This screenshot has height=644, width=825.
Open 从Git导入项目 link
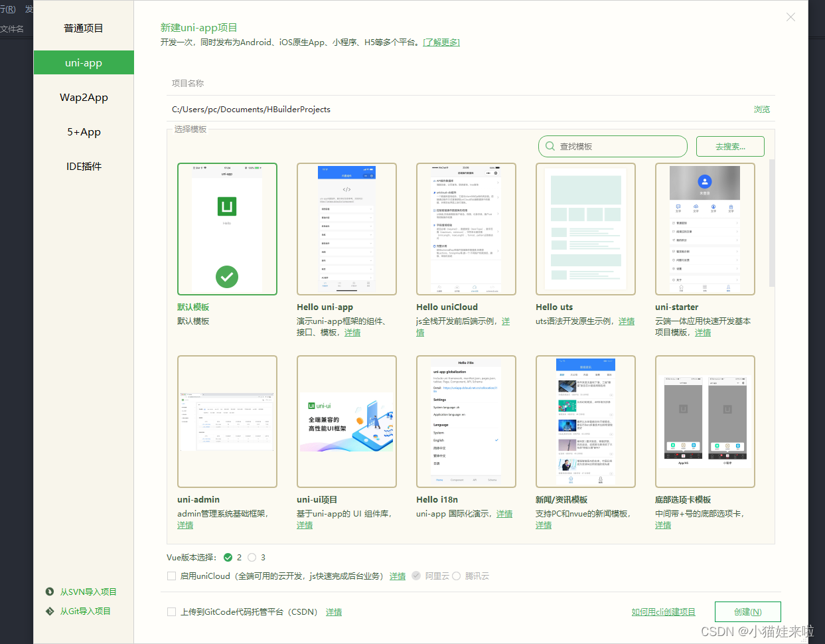[x=86, y=611]
